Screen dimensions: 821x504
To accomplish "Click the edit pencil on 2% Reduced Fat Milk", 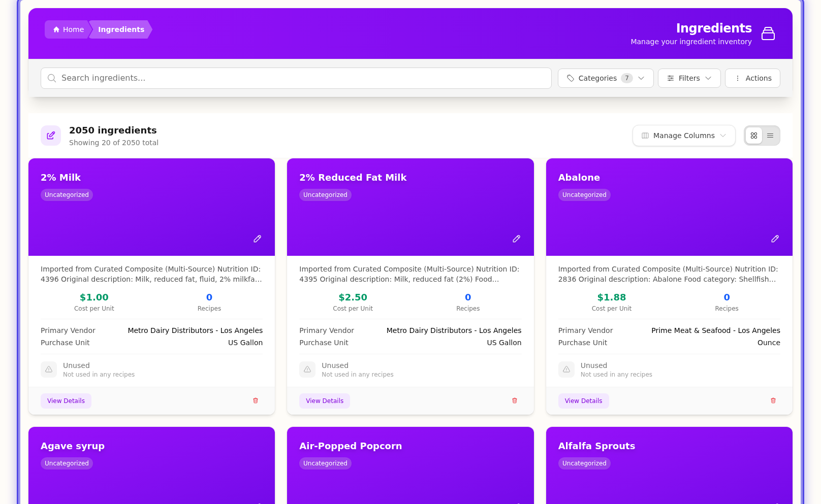I will coord(516,239).
